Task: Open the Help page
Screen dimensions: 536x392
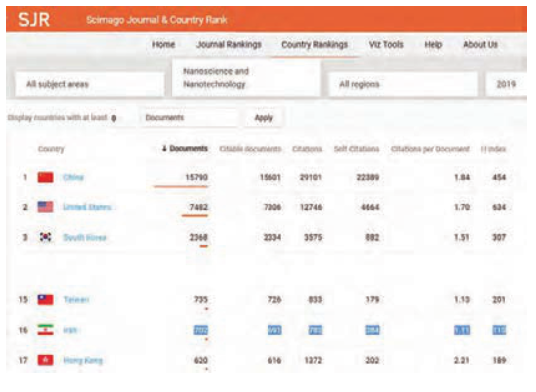Action: pyautogui.click(x=433, y=45)
